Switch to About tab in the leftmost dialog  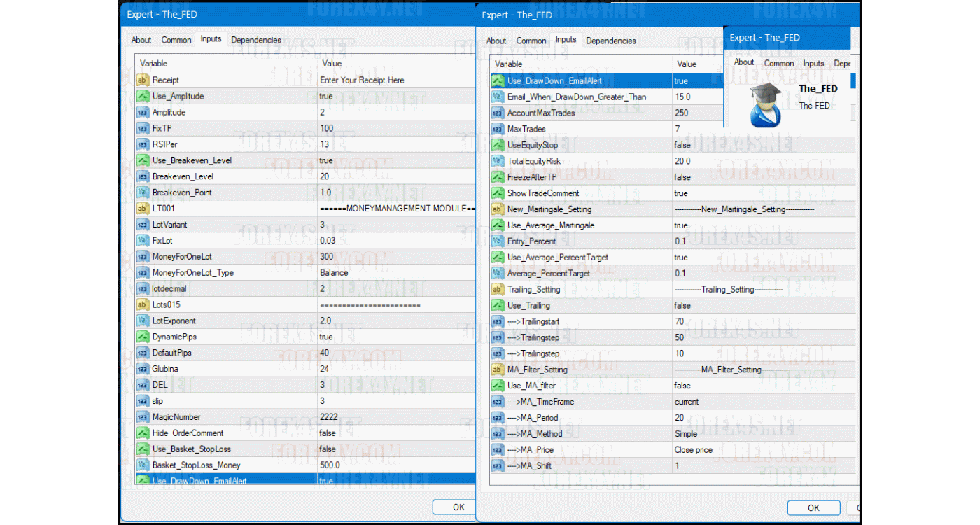pos(141,41)
